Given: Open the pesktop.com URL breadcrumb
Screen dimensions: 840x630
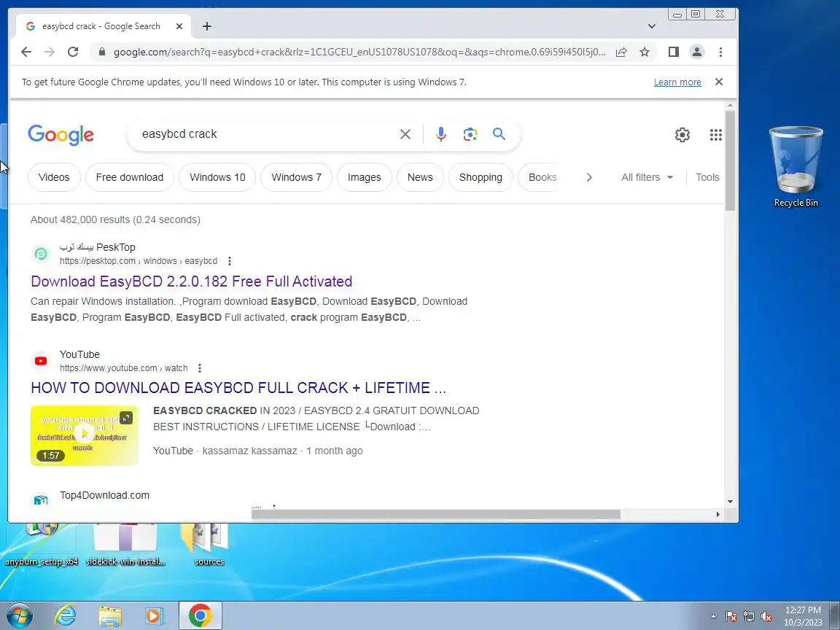Looking at the screenshot, I should pyautogui.click(x=139, y=261).
